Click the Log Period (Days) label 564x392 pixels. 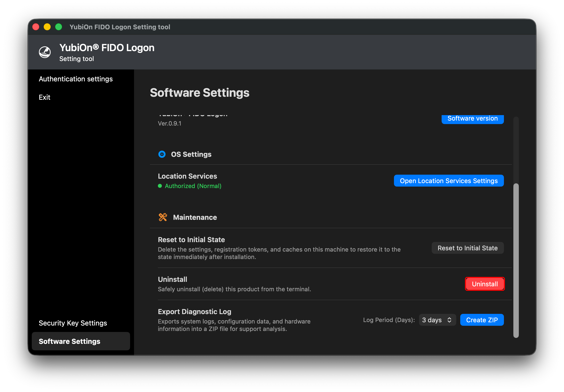click(389, 320)
